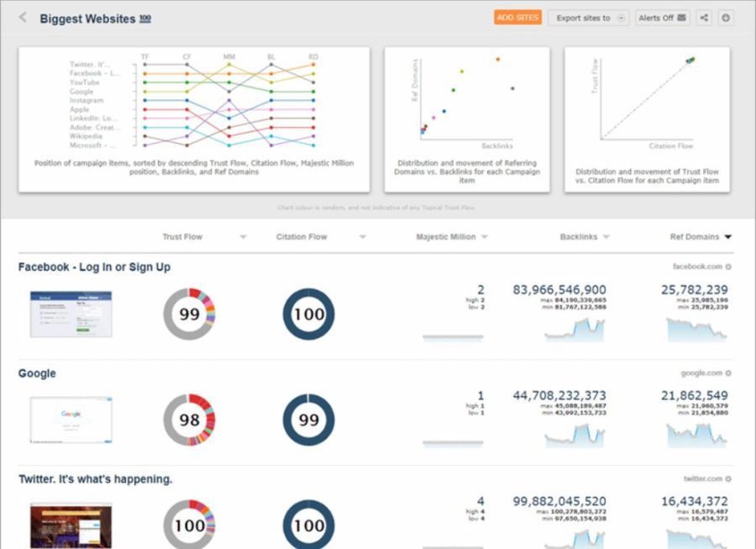Open the Trust Flow vs Citation Flow chart
This screenshot has width=756, height=549.
click(647, 119)
